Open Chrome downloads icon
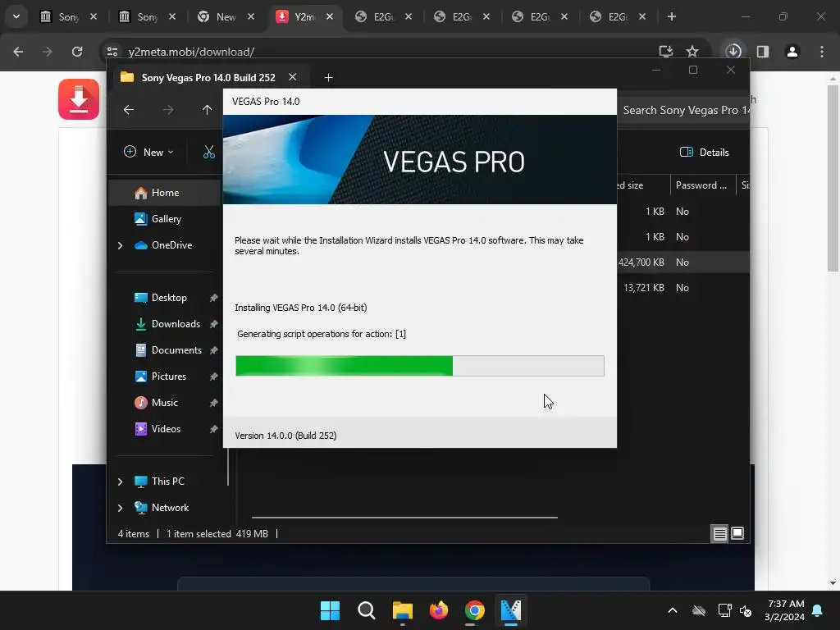The width and height of the screenshot is (840, 630). point(733,52)
